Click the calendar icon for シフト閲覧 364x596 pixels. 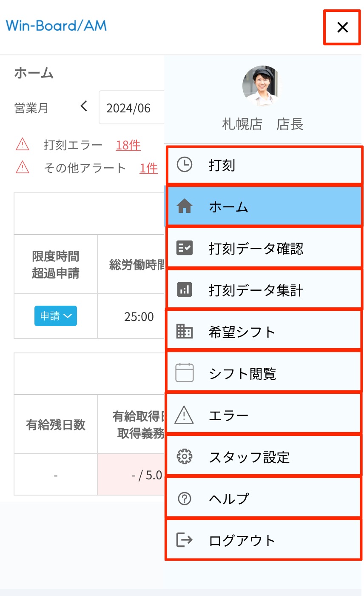184,373
